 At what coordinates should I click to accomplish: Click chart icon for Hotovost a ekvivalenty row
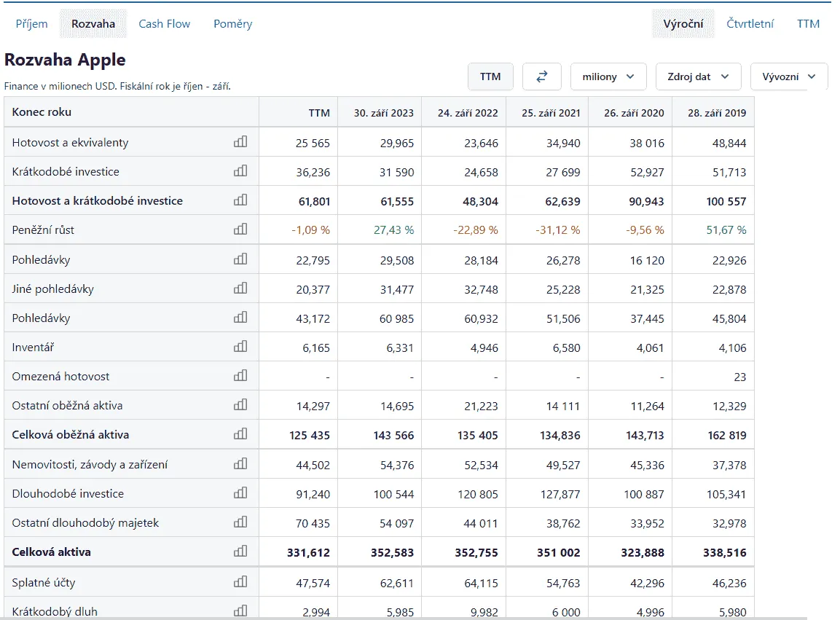(240, 142)
